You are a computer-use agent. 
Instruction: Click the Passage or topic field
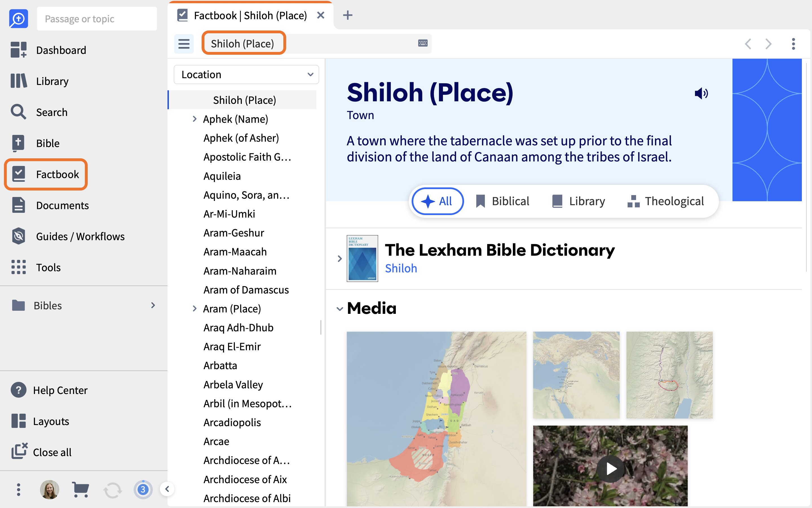(97, 19)
